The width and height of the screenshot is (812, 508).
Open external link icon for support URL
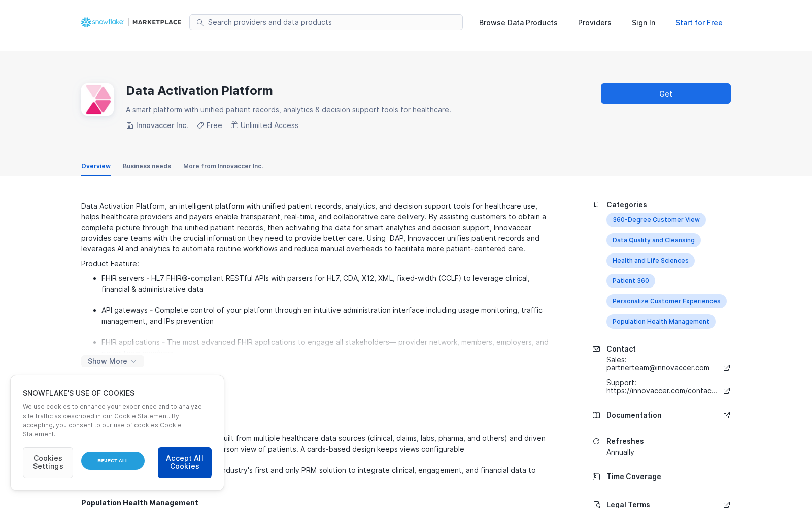[x=727, y=391]
